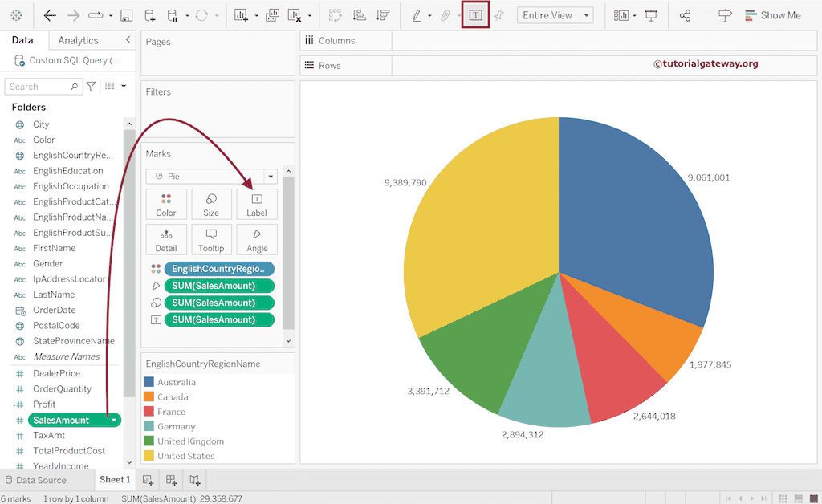822x504 pixels.
Task: Open the Pie mark type dropdown
Action: (x=271, y=176)
